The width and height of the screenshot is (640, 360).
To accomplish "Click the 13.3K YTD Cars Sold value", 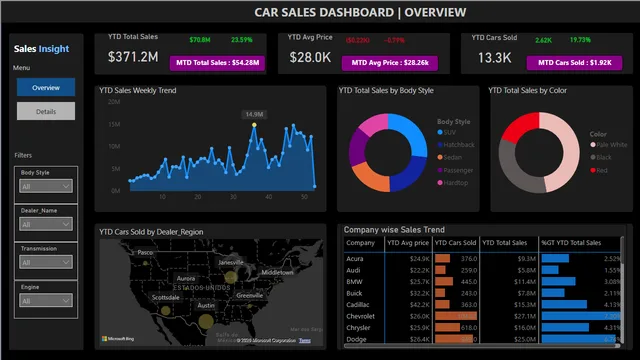I will pyautogui.click(x=494, y=58).
